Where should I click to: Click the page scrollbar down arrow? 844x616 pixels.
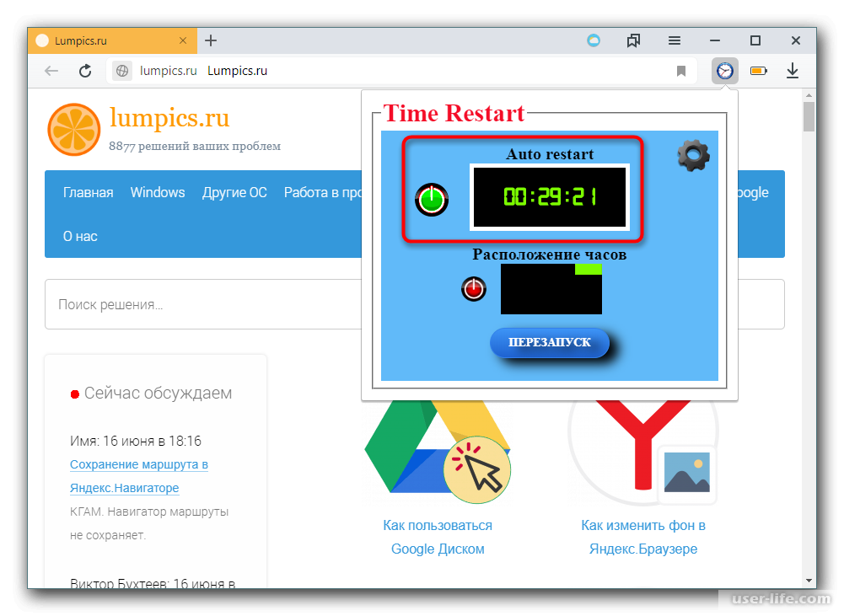tap(809, 581)
